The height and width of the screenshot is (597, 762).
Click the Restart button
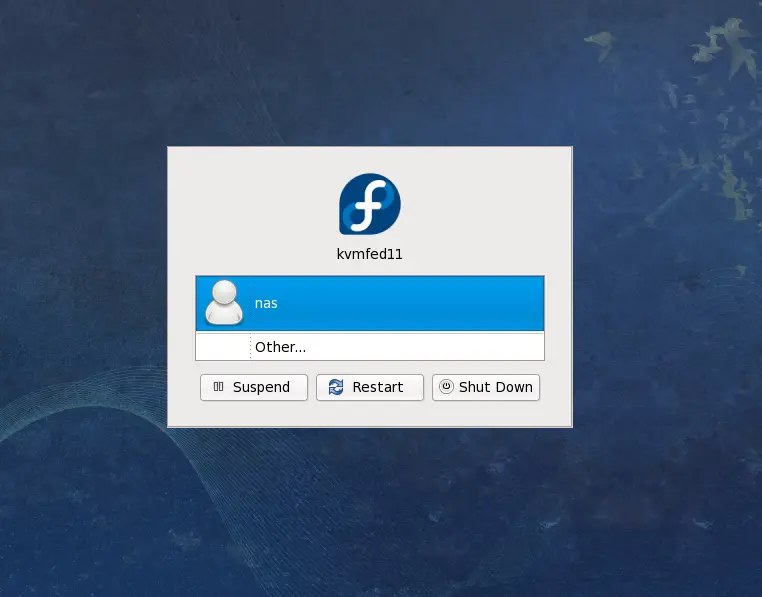370,387
